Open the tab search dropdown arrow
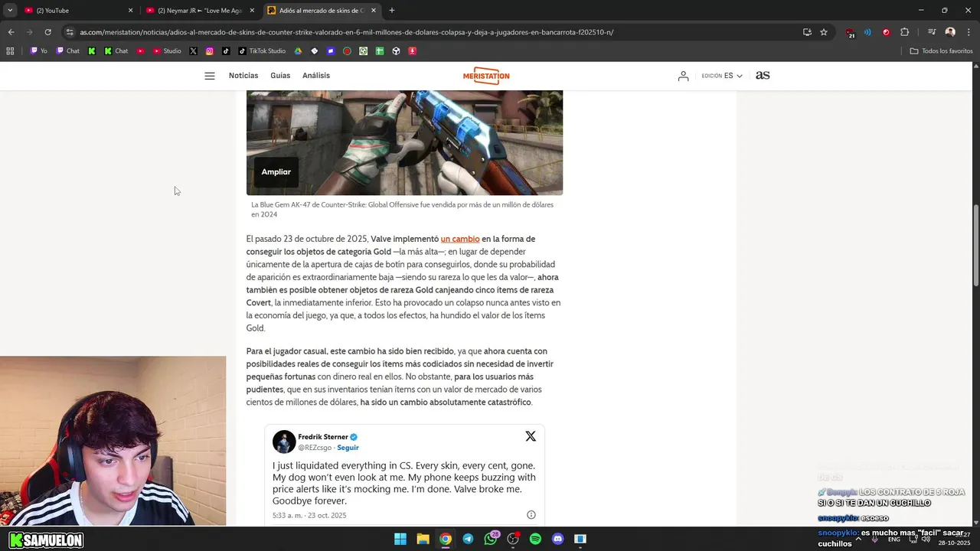Viewport: 980px width, 551px height. (x=10, y=10)
